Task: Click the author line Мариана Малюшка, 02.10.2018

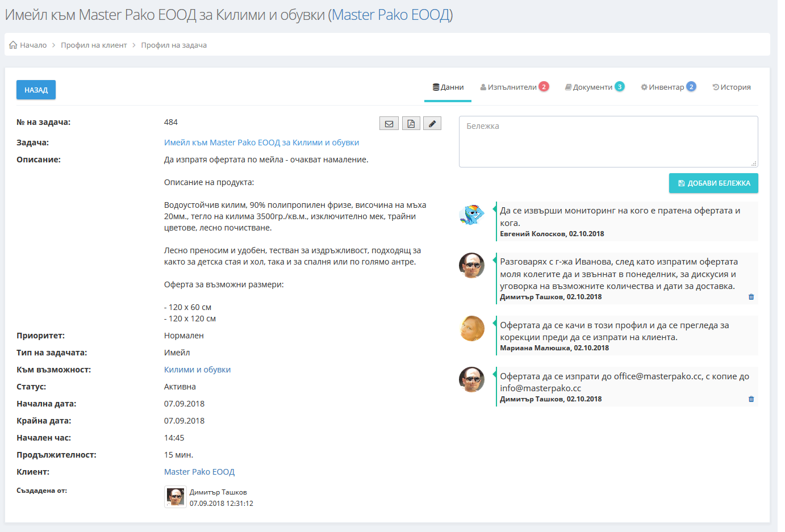Action: [554, 348]
